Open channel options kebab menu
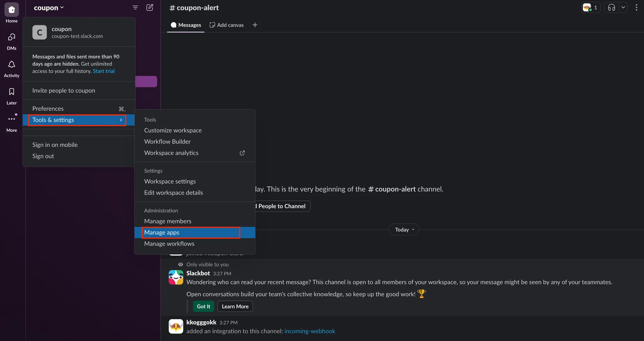Viewport: 644px width, 341px height. pyautogui.click(x=636, y=8)
